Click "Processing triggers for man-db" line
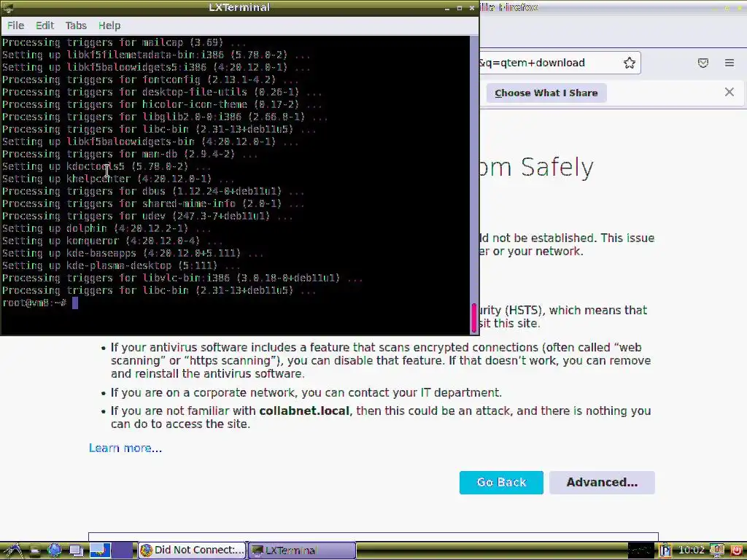The image size is (747, 560). coord(129,155)
